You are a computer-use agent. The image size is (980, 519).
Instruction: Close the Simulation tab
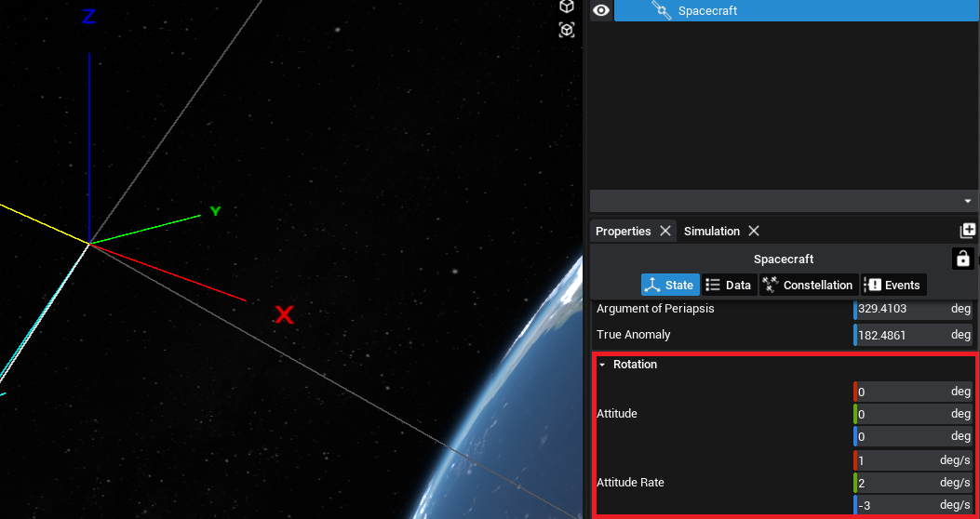(754, 231)
